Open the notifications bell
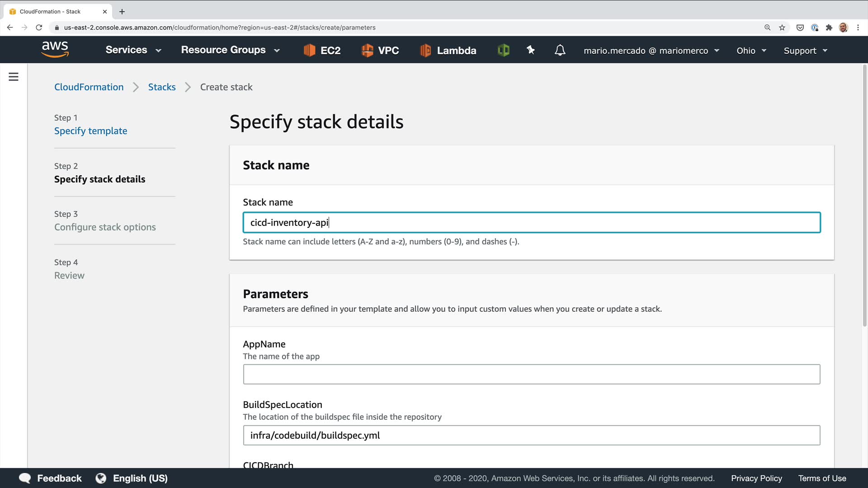Image resolution: width=868 pixels, height=488 pixels. click(560, 50)
